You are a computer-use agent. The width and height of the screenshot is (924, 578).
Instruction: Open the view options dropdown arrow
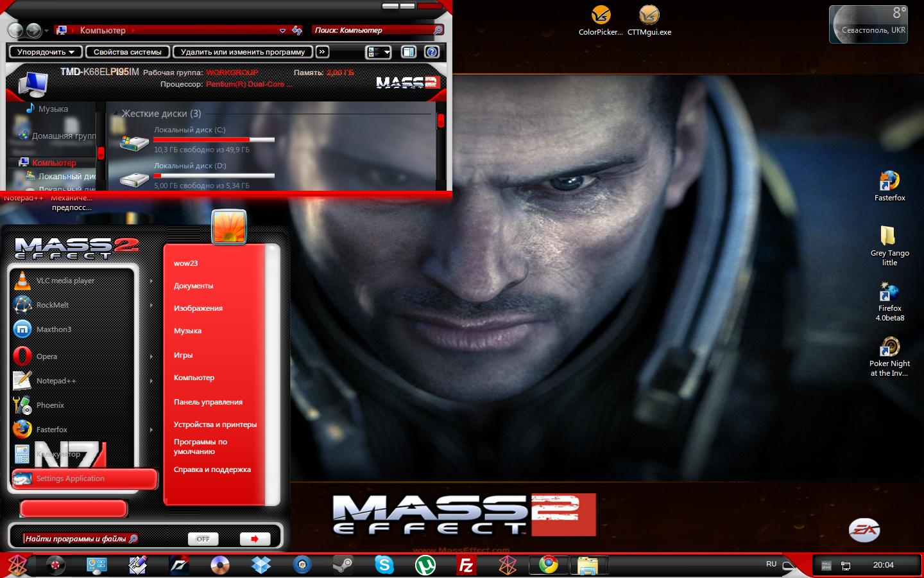click(x=387, y=53)
